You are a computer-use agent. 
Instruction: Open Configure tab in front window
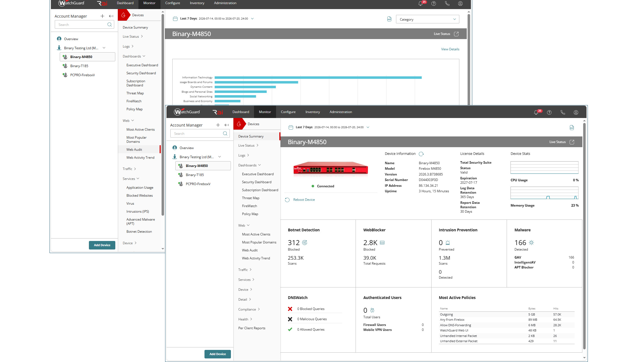[288, 112]
